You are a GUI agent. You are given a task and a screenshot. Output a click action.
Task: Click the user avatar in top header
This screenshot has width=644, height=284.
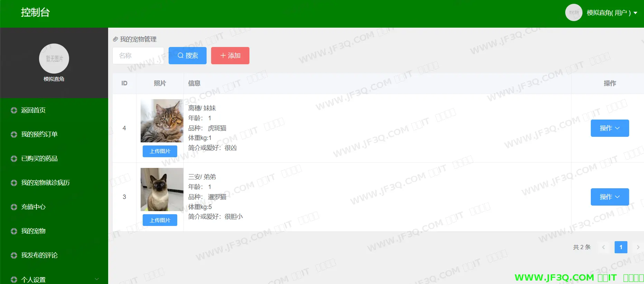[x=574, y=13]
